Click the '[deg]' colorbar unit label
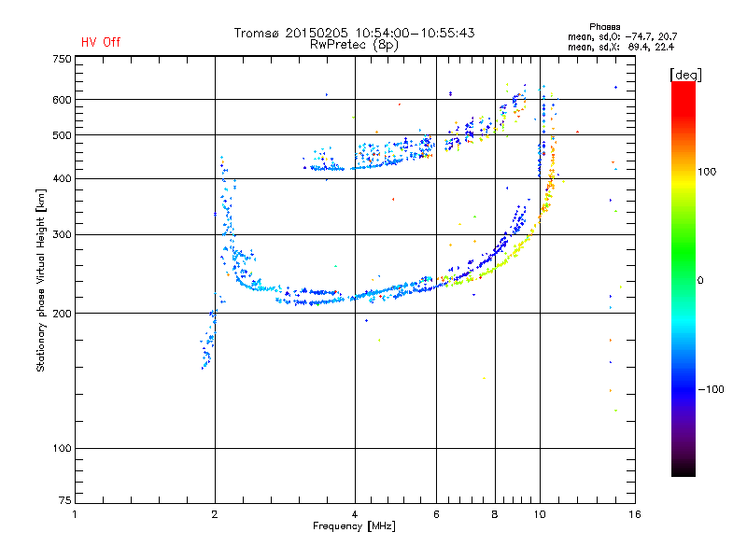 tap(685, 75)
